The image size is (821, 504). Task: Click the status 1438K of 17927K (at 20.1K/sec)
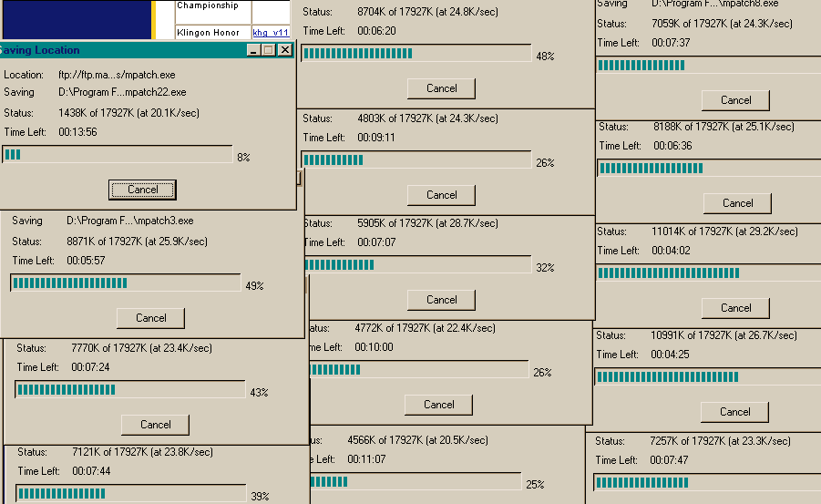pyautogui.click(x=128, y=113)
